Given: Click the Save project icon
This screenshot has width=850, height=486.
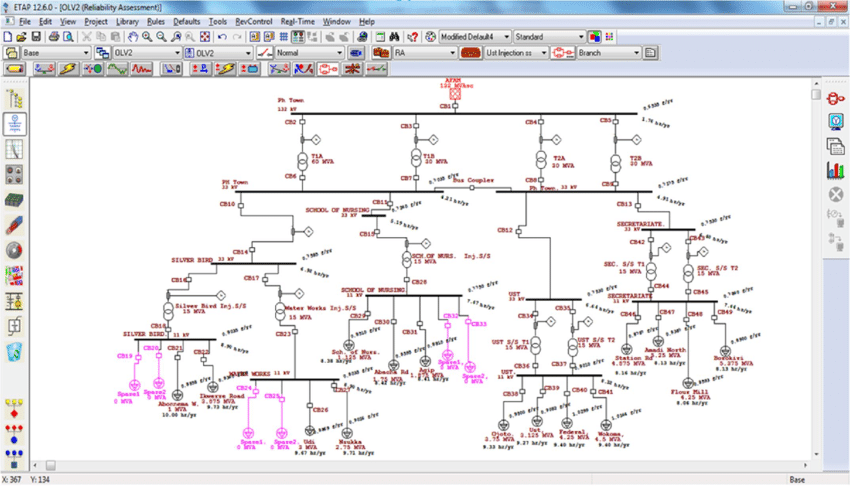Looking at the screenshot, I should coord(37,37).
